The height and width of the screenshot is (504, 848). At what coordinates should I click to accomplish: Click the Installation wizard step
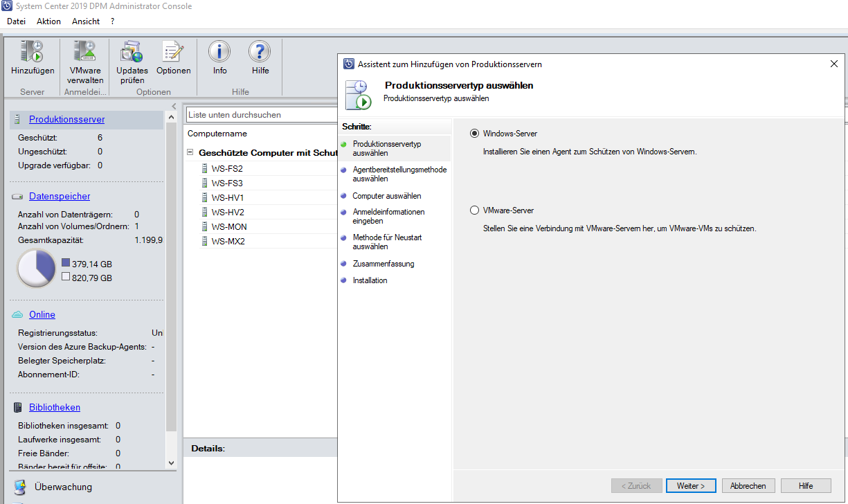coord(370,280)
